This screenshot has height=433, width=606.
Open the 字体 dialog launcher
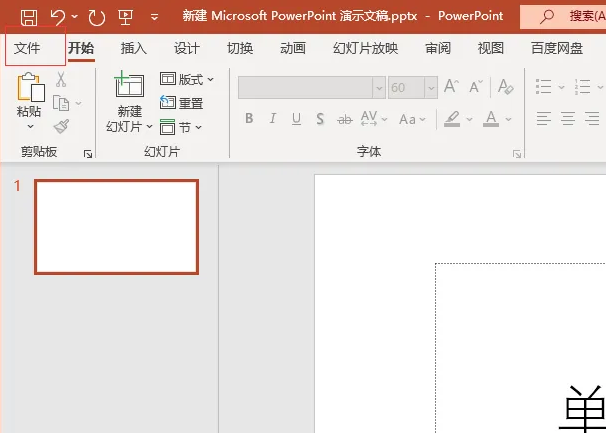517,154
